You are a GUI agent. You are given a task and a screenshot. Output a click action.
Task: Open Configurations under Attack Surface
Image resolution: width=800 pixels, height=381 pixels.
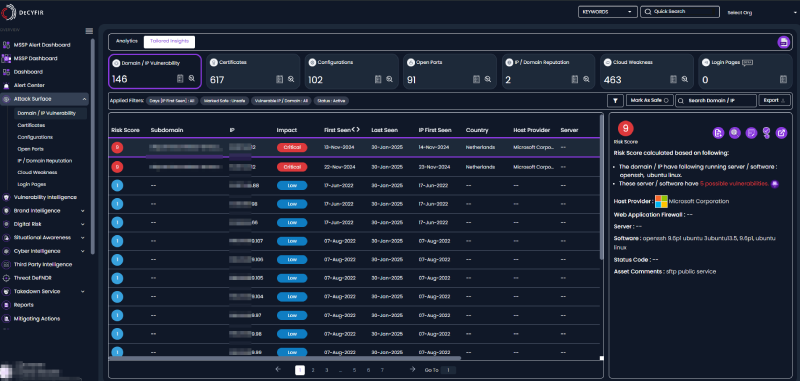tap(35, 137)
